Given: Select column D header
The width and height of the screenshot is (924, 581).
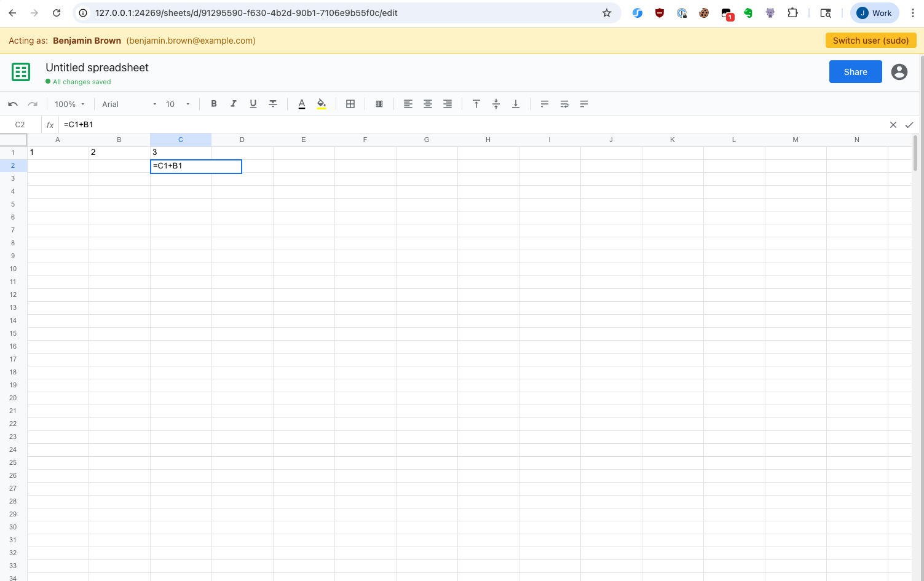Looking at the screenshot, I should pos(242,140).
